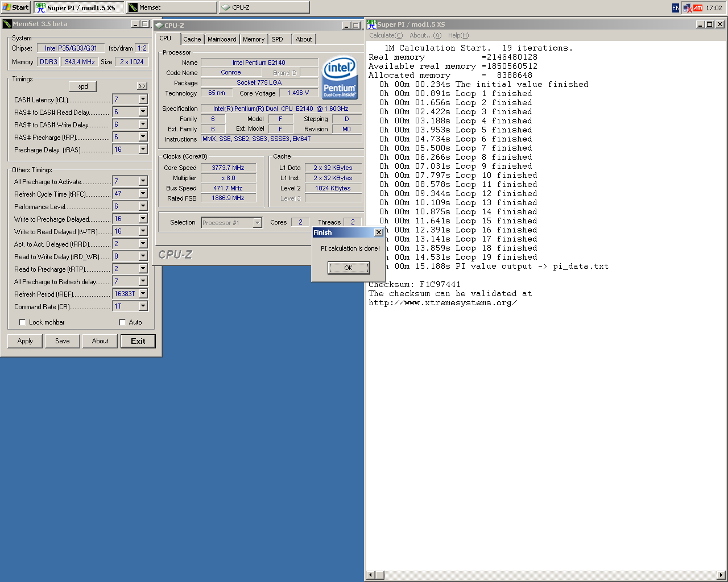Open Command Rate (CR) dropdown
This screenshot has width=728, height=582.
pos(143,306)
